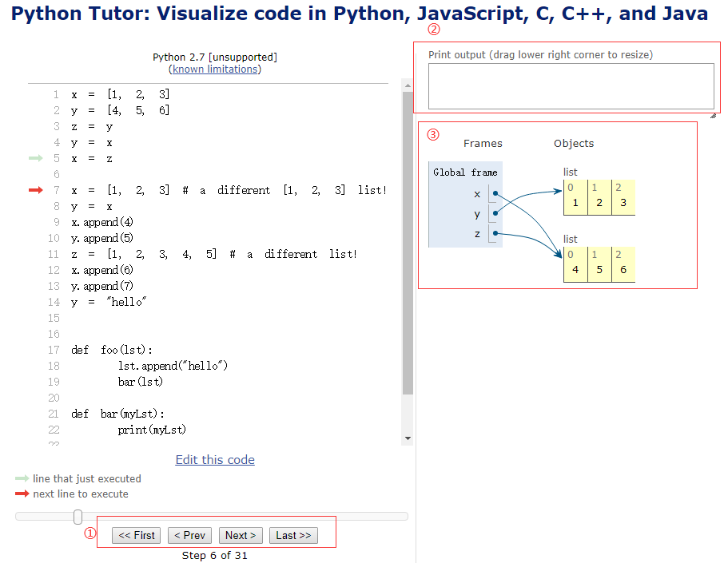
Task: Open the known limitations link
Action: (215, 69)
